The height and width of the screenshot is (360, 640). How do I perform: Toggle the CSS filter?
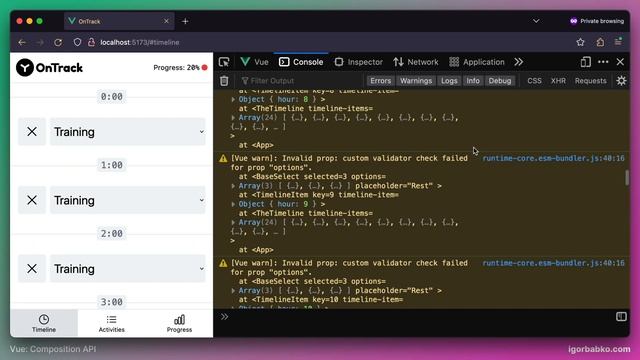pyautogui.click(x=534, y=81)
